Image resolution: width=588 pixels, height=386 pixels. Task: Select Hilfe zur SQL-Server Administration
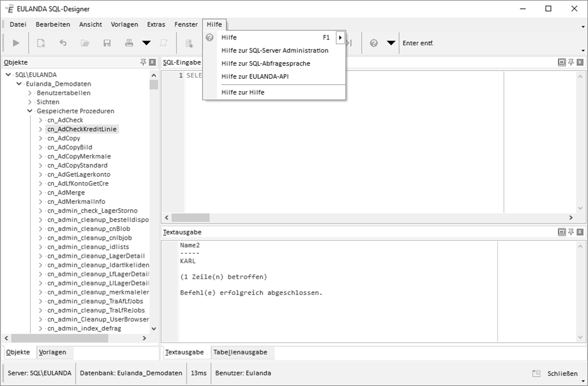coord(275,51)
